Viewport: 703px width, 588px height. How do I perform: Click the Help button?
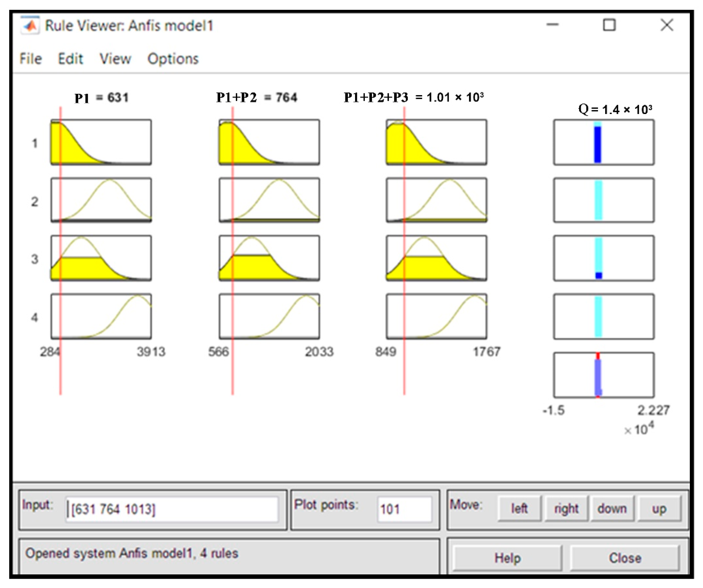point(507,558)
